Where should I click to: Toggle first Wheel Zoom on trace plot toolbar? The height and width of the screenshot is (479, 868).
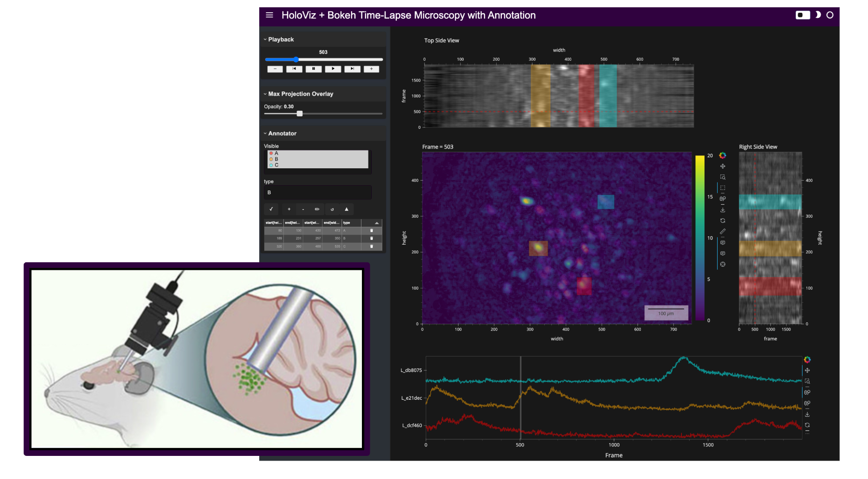click(807, 392)
